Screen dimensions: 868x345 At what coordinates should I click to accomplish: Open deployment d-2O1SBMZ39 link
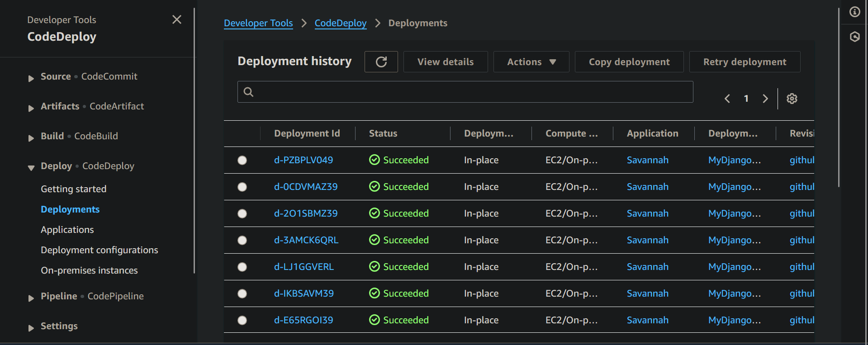tap(306, 213)
